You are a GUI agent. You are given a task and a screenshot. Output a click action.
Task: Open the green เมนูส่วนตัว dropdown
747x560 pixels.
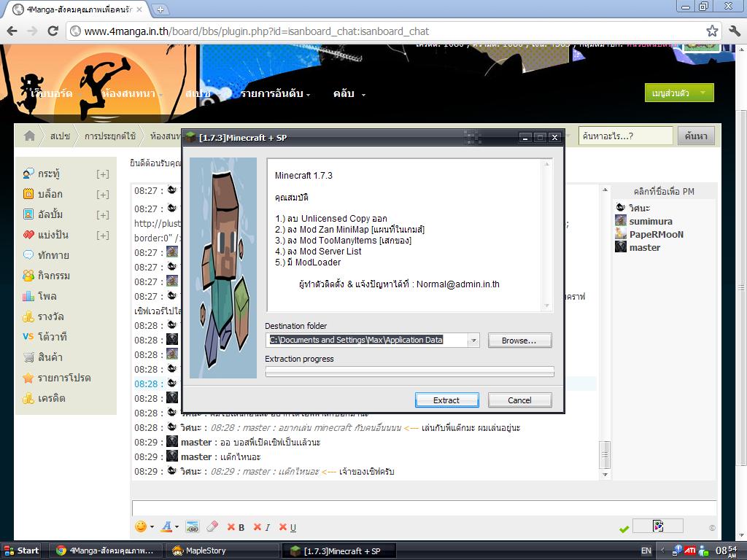coord(679,93)
